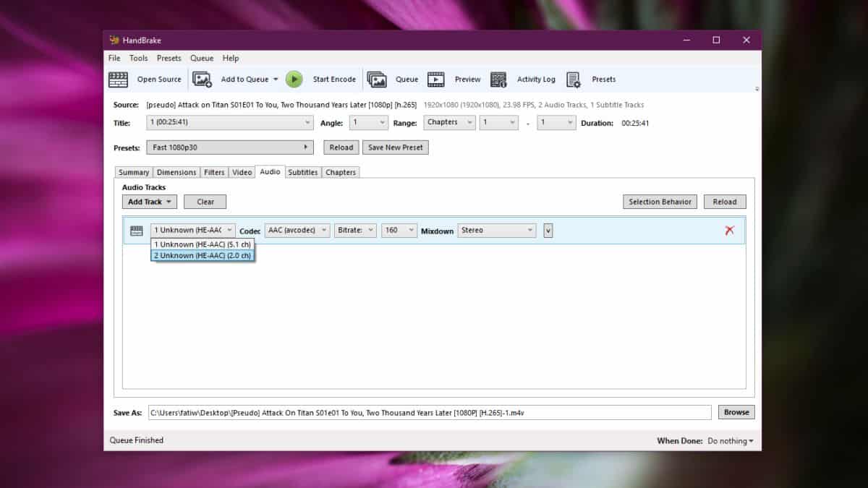The image size is (868, 488).
Task: Maximize the HandBrake window
Action: tap(716, 40)
